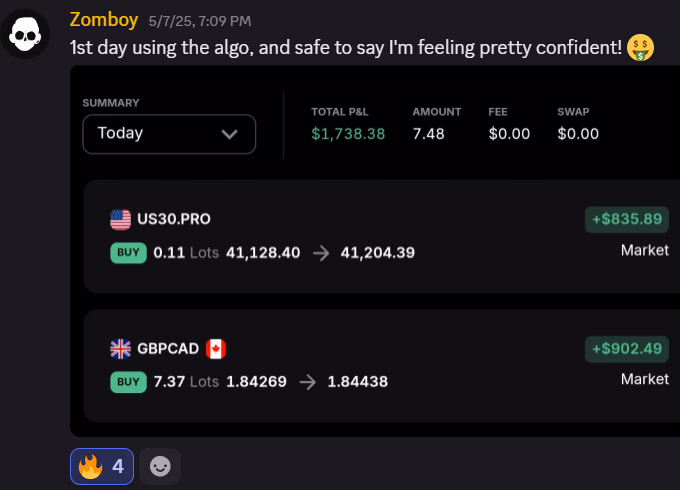Image resolution: width=680 pixels, height=490 pixels.
Task: Click the GBPCAD symbol name
Action: pyautogui.click(x=167, y=348)
